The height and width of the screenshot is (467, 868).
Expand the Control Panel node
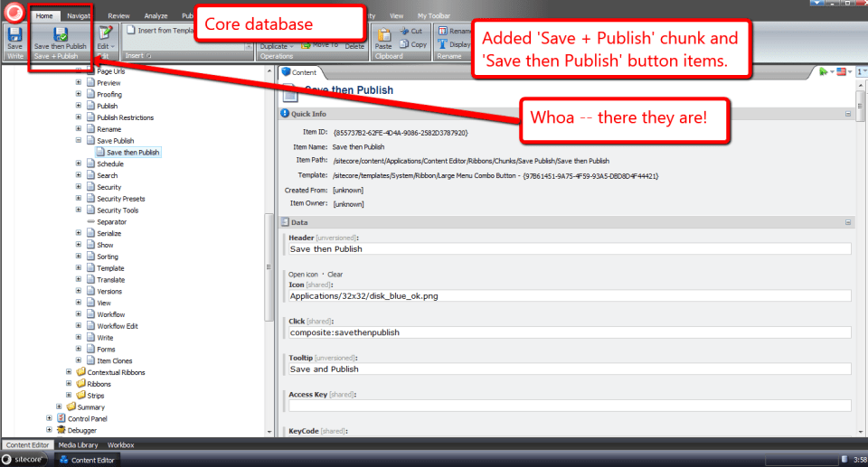click(49, 418)
